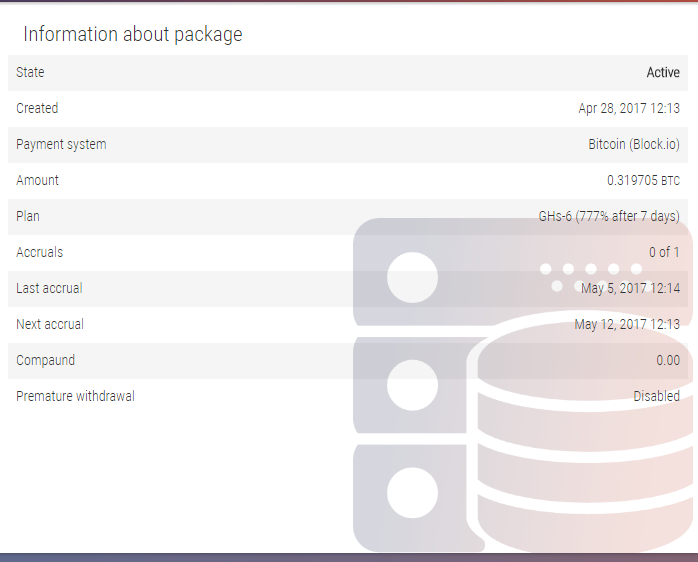
Task: Click the top server unit's large circle
Action: click(x=412, y=277)
